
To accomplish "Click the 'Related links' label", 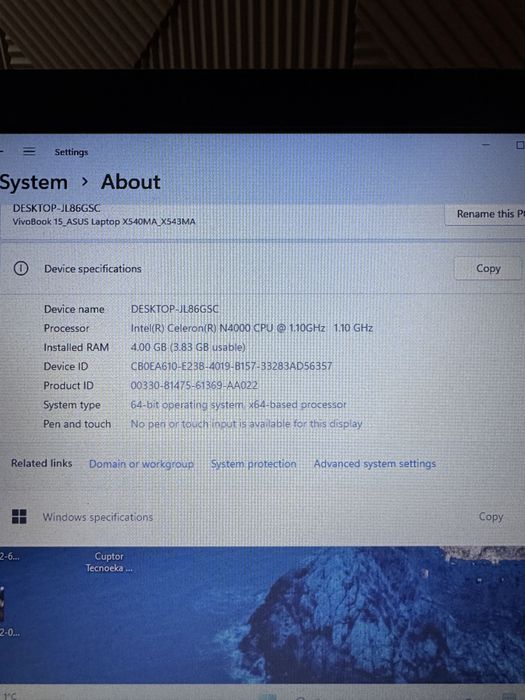I will [42, 463].
